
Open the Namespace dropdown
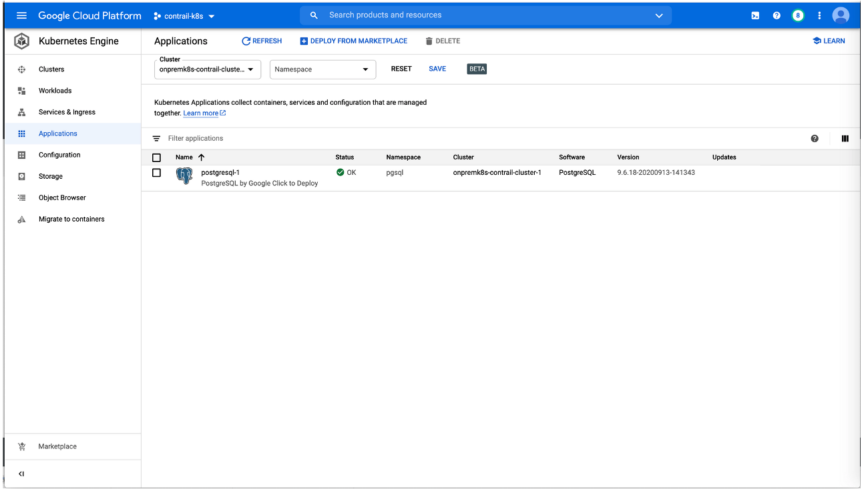[x=322, y=69]
